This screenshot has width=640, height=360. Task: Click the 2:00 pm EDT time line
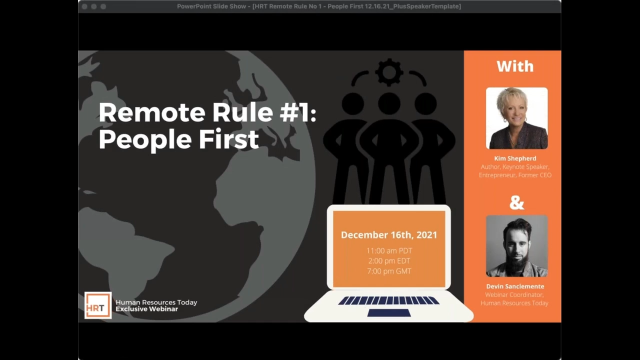[x=389, y=261]
